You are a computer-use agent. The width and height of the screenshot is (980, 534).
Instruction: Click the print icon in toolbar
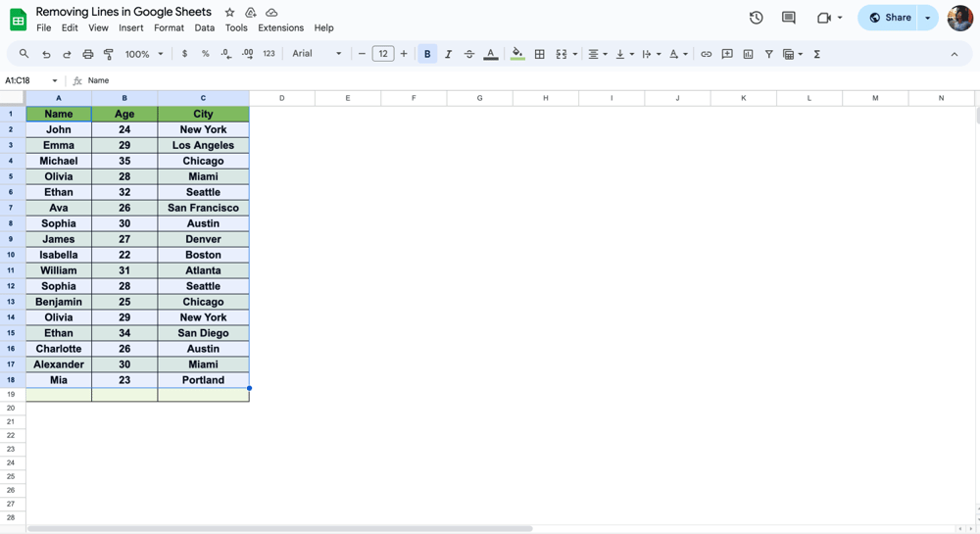tap(88, 54)
